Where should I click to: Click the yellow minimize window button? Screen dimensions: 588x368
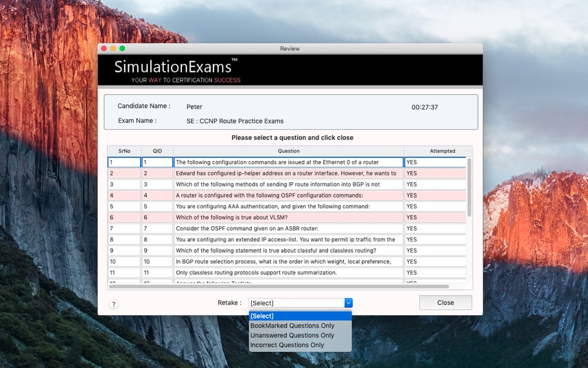(x=113, y=48)
